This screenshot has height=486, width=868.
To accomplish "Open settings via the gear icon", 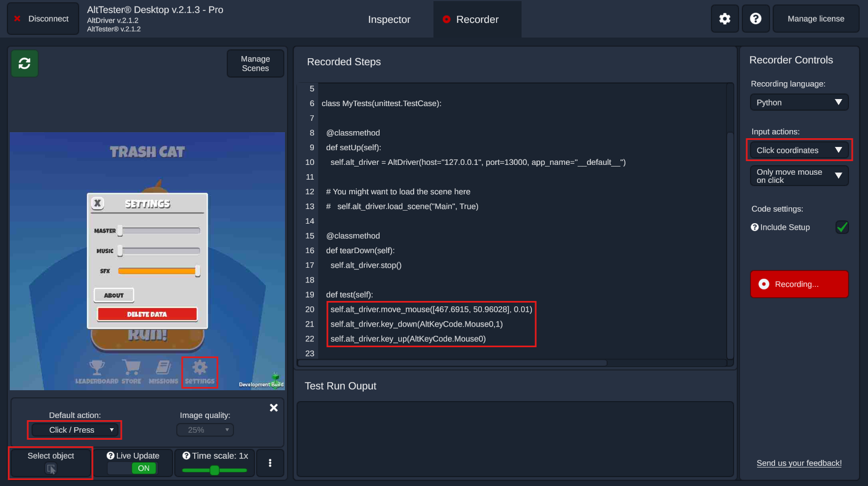I will click(x=724, y=19).
